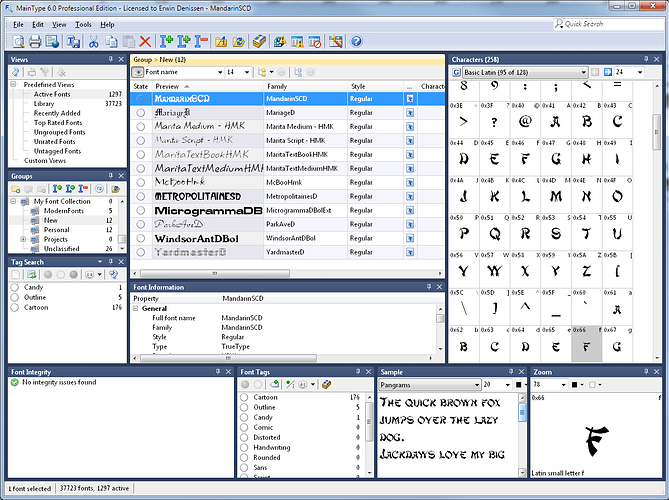Click the pin icon of Zoom panel

click(646, 372)
